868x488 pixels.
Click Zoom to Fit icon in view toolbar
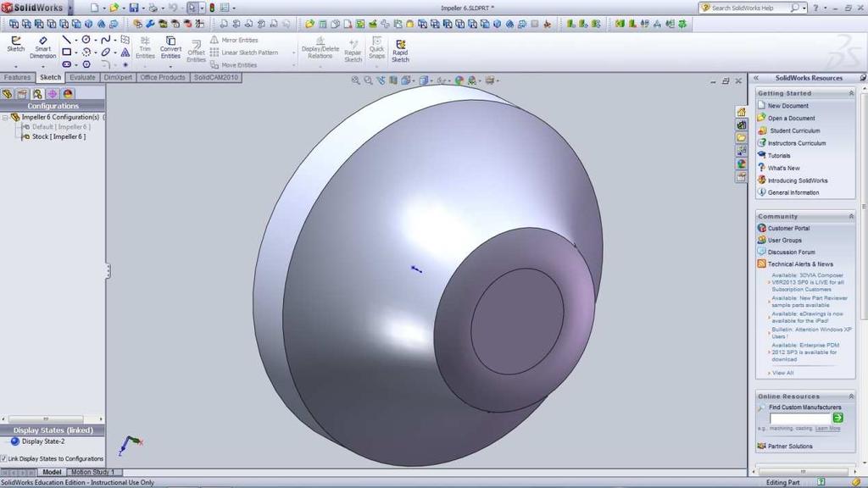pyautogui.click(x=355, y=80)
